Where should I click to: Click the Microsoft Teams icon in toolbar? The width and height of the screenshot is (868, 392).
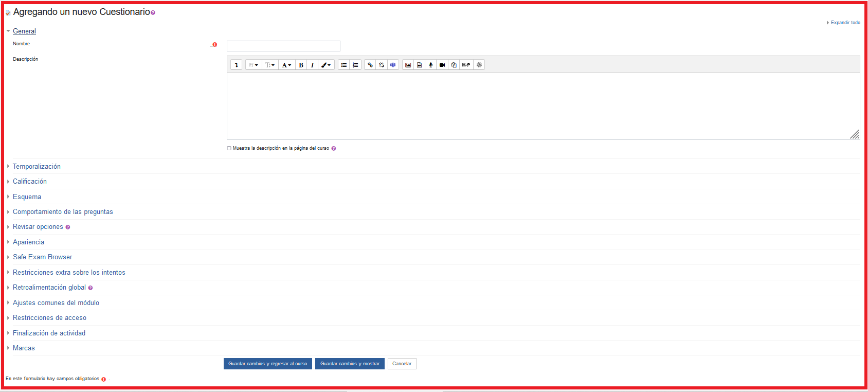pos(393,65)
